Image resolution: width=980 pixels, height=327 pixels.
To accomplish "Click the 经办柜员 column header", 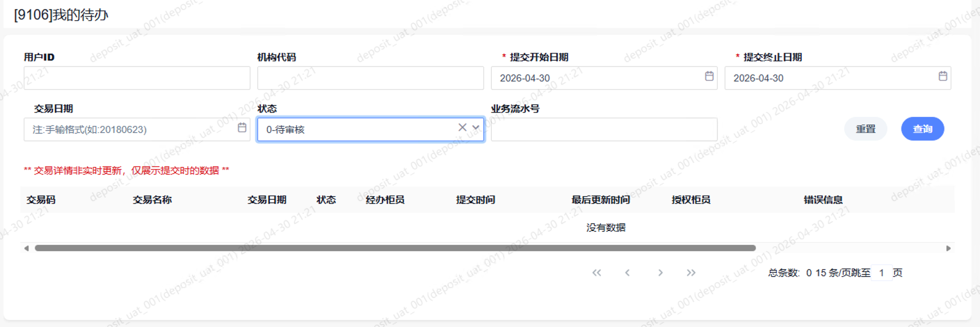I will 385,200.
